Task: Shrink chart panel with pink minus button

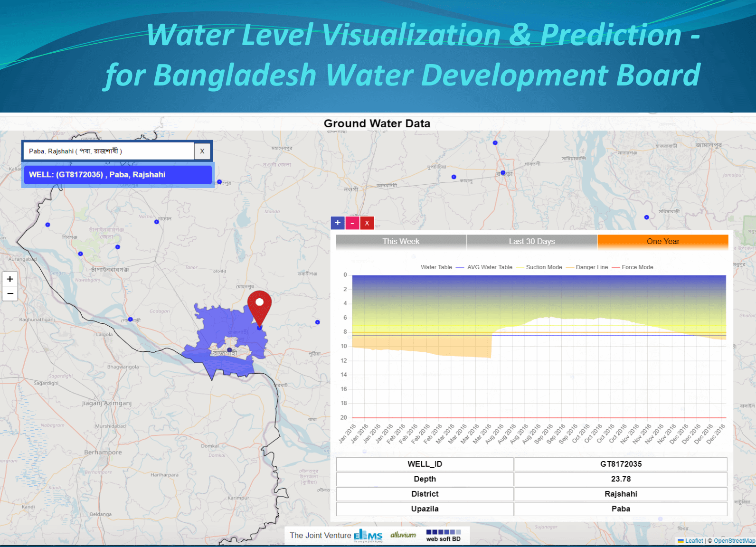Action: tap(352, 223)
